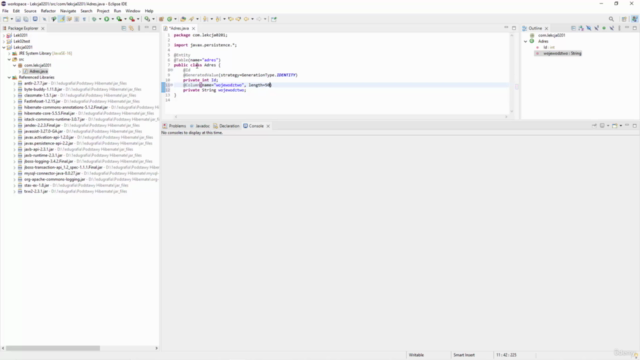
Task: Click code line with private String wojewodztwo
Action: coord(214,90)
